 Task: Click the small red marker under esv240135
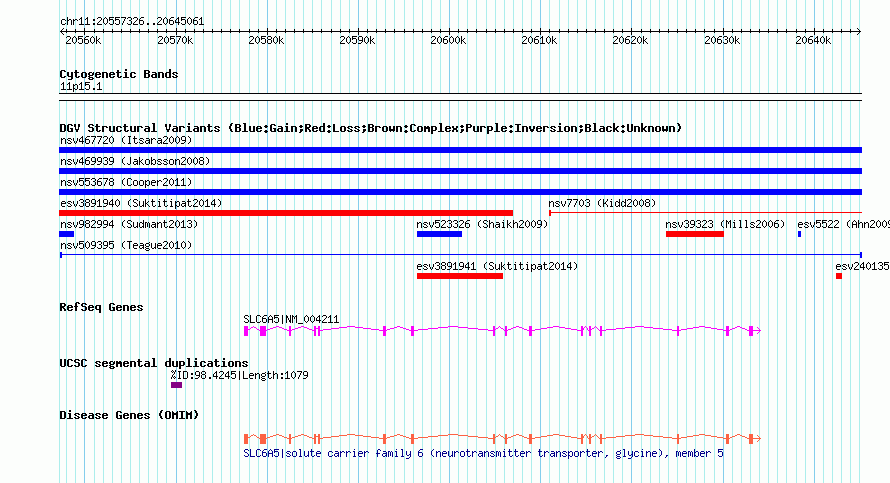(x=839, y=276)
